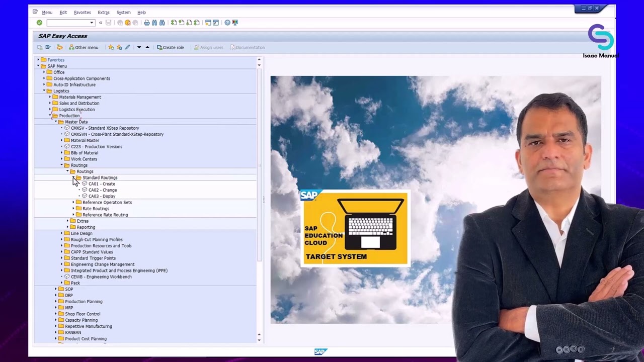Click the window menu icon left of Menu

pyautogui.click(x=35, y=12)
